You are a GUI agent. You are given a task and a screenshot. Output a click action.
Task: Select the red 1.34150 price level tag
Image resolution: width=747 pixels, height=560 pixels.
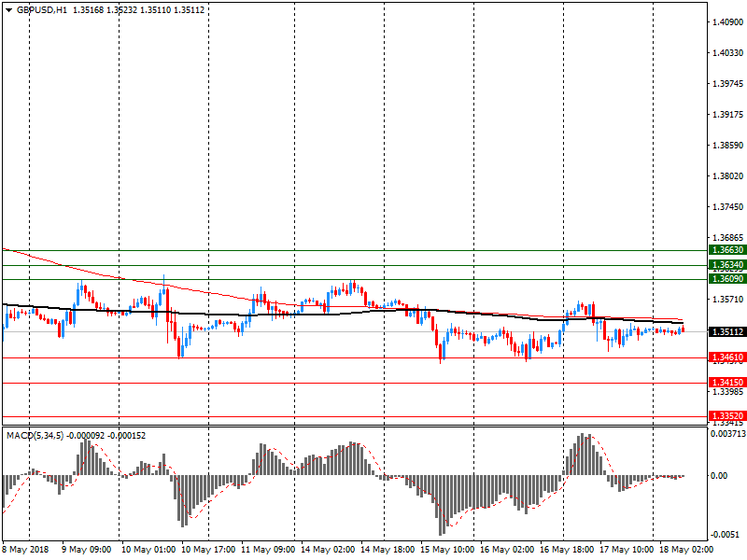727,383
